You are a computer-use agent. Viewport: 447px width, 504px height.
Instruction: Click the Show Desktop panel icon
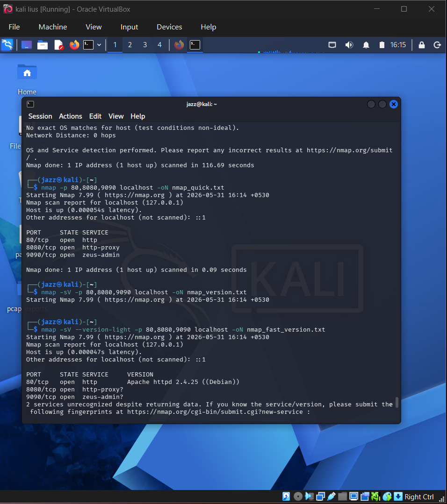click(x=27, y=45)
